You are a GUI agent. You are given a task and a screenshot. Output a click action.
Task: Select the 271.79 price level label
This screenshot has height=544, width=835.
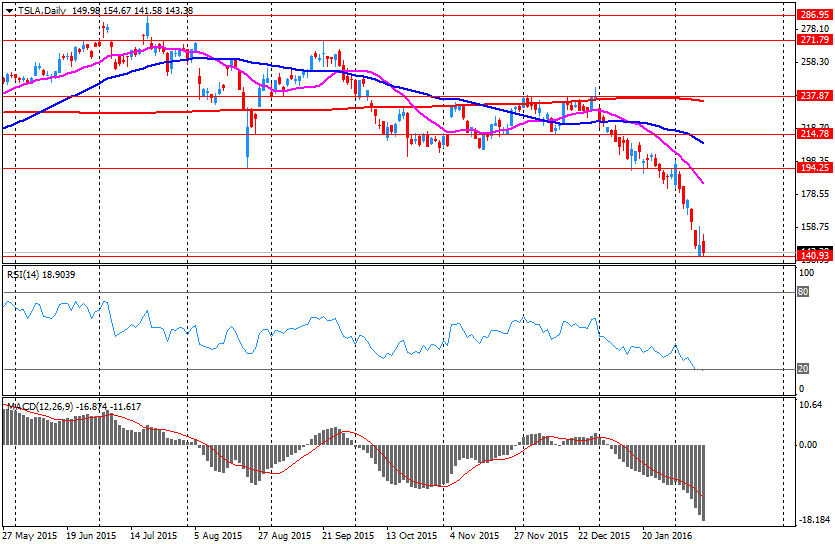click(815, 40)
